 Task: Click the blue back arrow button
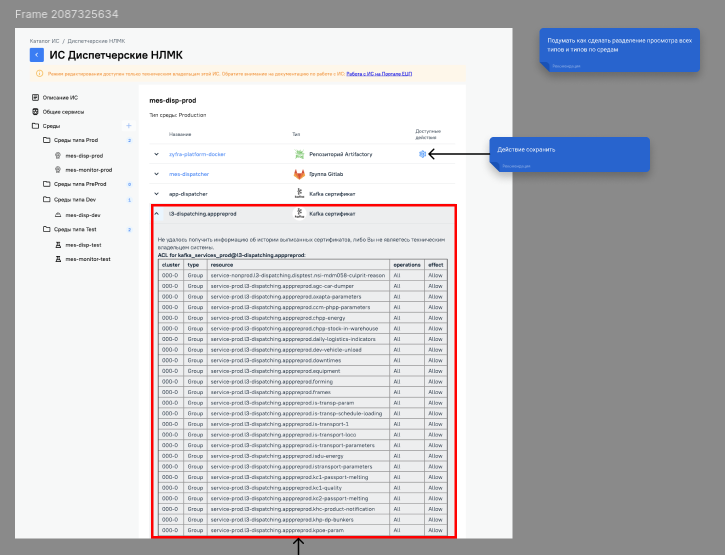point(37,55)
